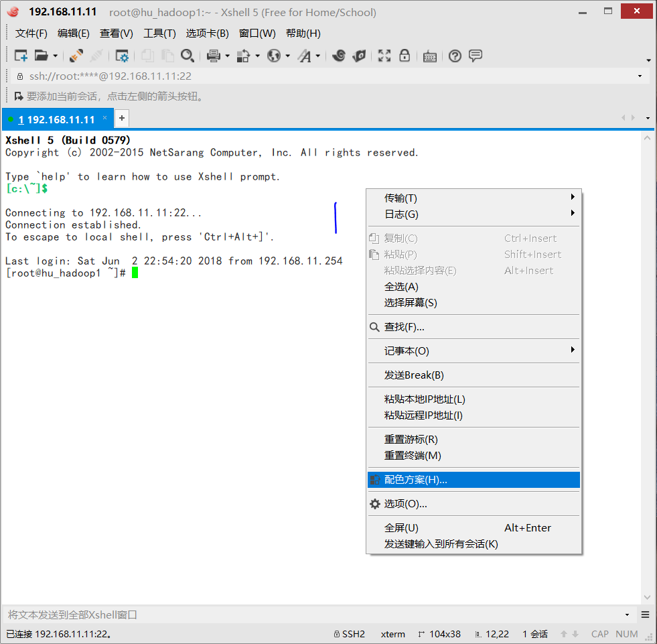
Task: Click the terminal scrollbar up arrow
Action: click(x=648, y=138)
